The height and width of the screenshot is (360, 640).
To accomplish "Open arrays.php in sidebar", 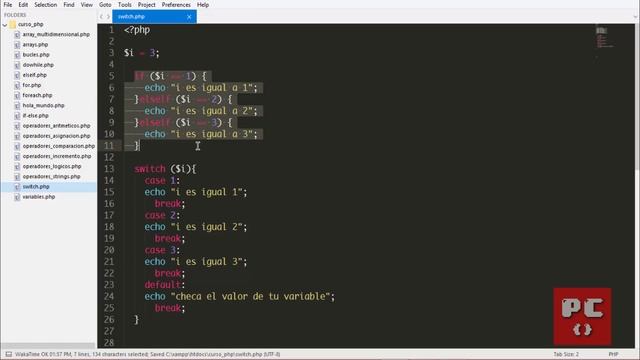I will click(x=35, y=45).
